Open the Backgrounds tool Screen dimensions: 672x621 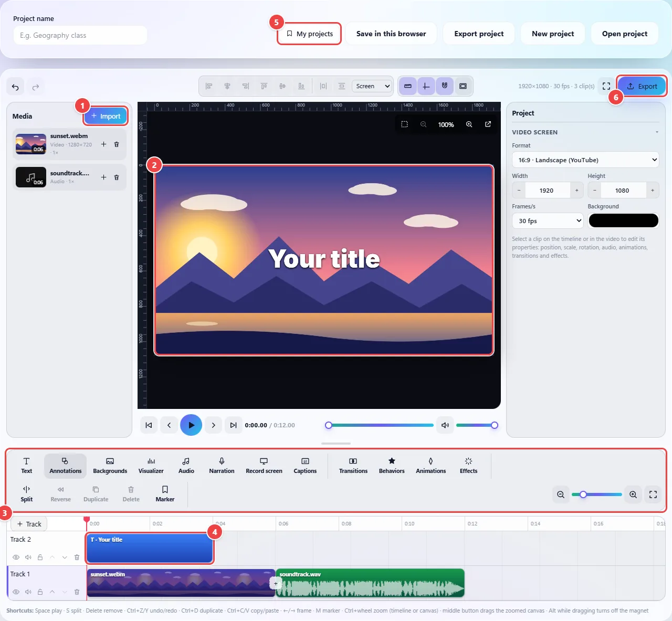(x=110, y=465)
